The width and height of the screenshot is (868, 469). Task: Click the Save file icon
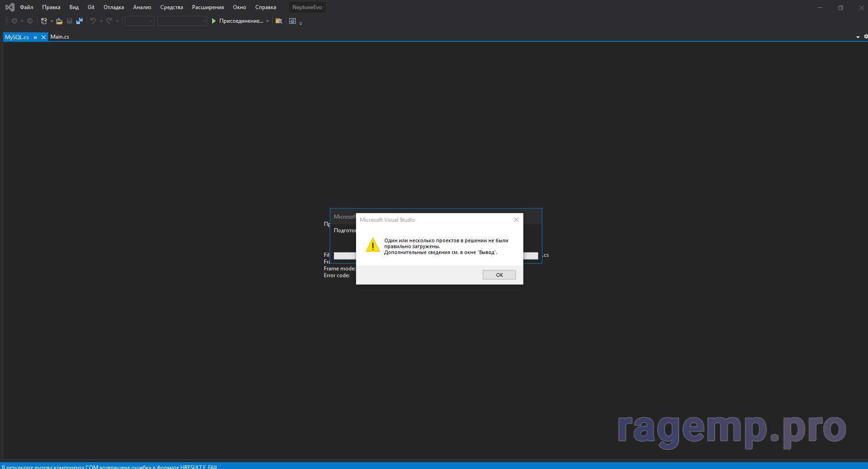coord(69,21)
